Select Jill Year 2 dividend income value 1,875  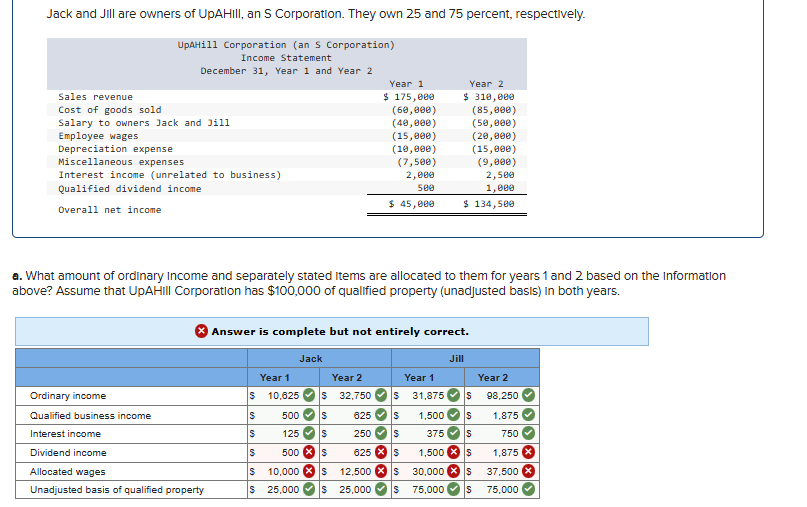[505, 452]
